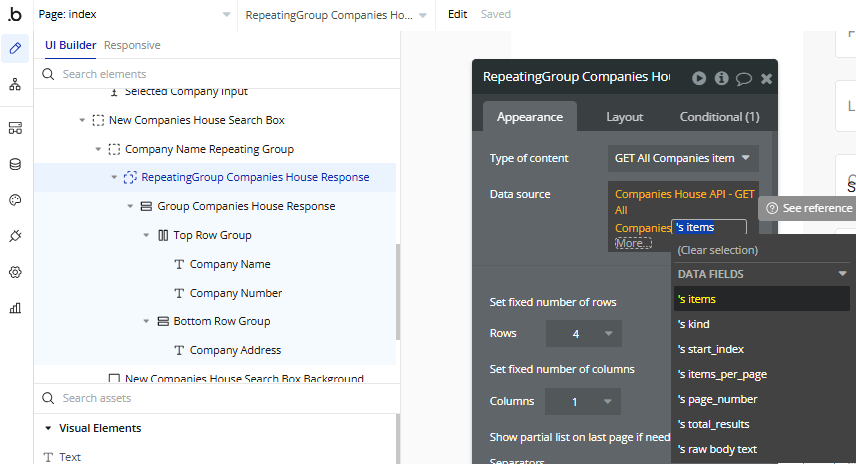The height and width of the screenshot is (464, 856).
Task: Open the Plugins plug icon
Action: [x=15, y=236]
